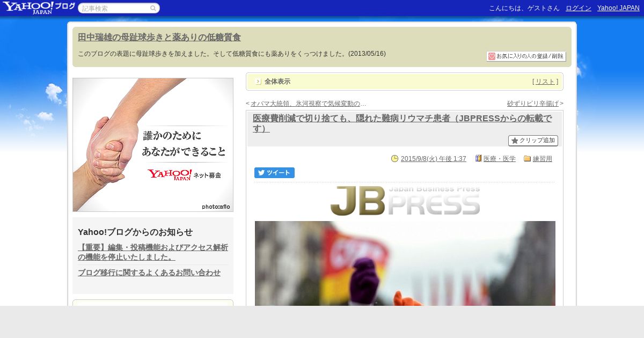The image size is (644, 338).
Task: Open the Yahoo! ネット募金 banner image
Action: (x=153, y=145)
